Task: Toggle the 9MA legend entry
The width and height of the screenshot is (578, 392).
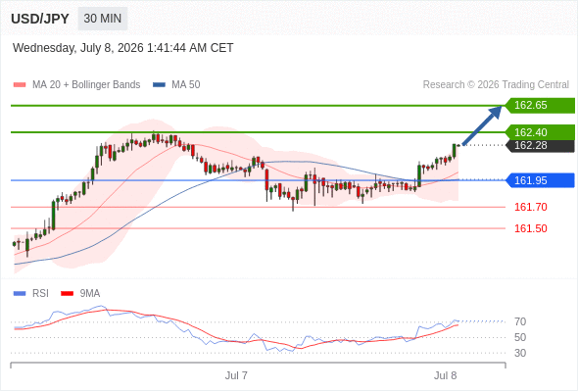Action: pyautogui.click(x=80, y=294)
